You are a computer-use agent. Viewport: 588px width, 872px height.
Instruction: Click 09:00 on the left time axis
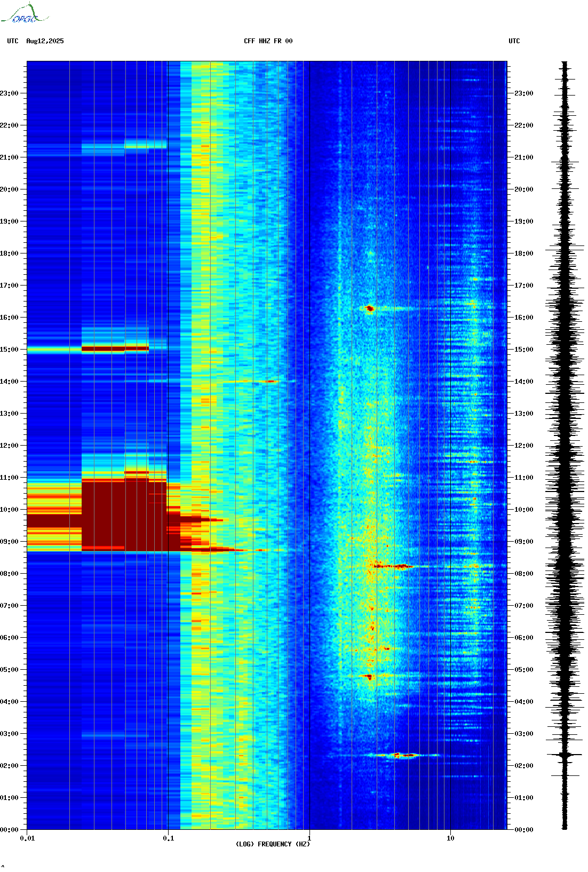[9, 542]
